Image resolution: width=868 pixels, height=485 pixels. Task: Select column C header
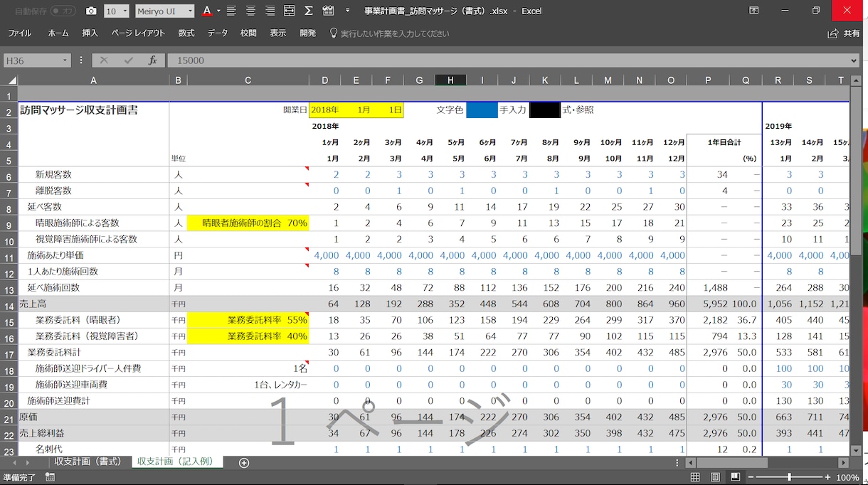pyautogui.click(x=248, y=81)
